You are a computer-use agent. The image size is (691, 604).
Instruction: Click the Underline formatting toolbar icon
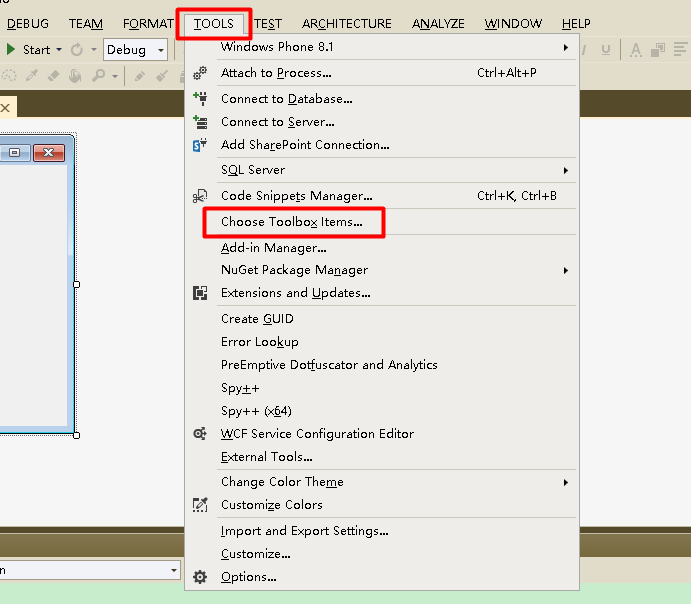606,49
